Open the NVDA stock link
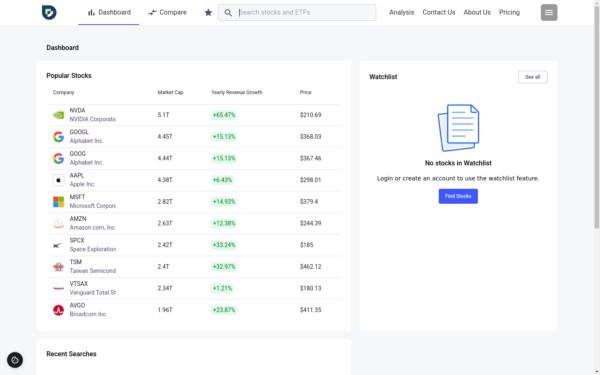The width and height of the screenshot is (600, 375). [x=77, y=111]
